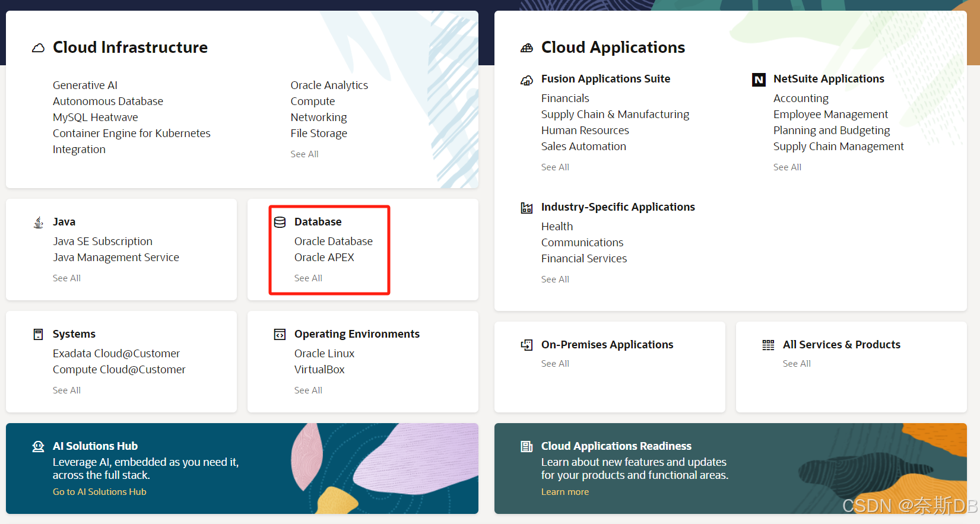
Task: Click the On-Premises Applications heading
Action: 607,345
